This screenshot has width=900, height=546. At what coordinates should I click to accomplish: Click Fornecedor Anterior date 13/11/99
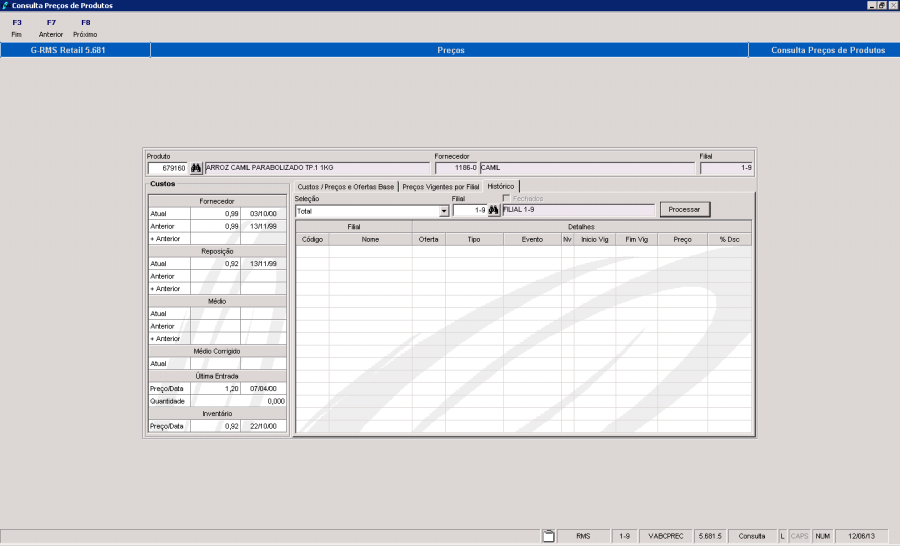tap(263, 226)
